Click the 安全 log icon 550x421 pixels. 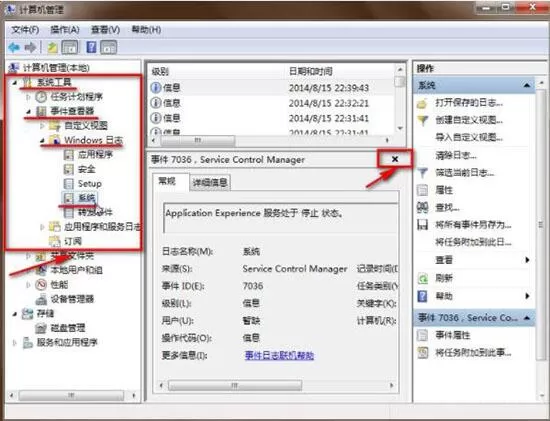(68, 169)
